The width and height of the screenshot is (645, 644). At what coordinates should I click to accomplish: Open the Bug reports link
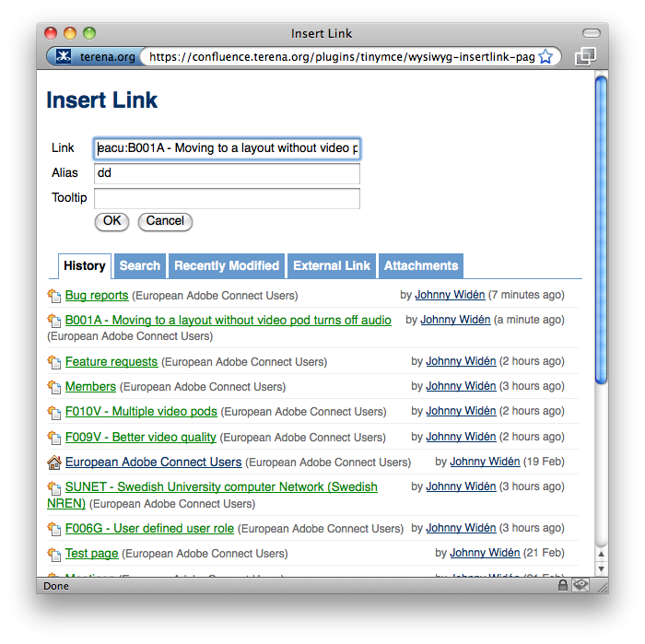pyautogui.click(x=97, y=295)
